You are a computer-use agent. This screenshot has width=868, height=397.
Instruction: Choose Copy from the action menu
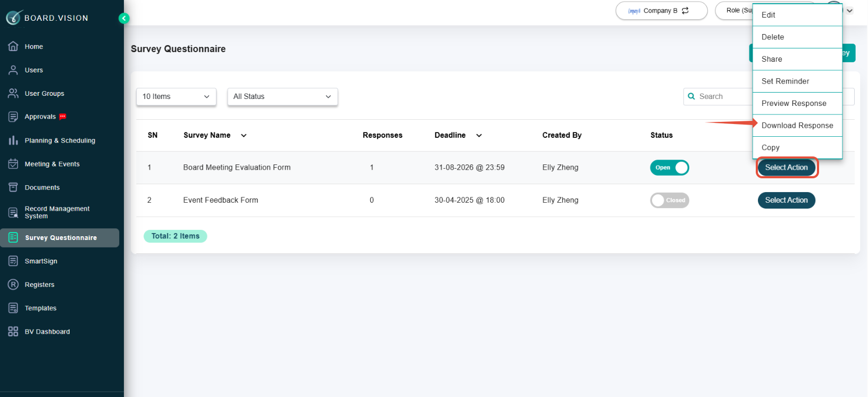click(797, 147)
